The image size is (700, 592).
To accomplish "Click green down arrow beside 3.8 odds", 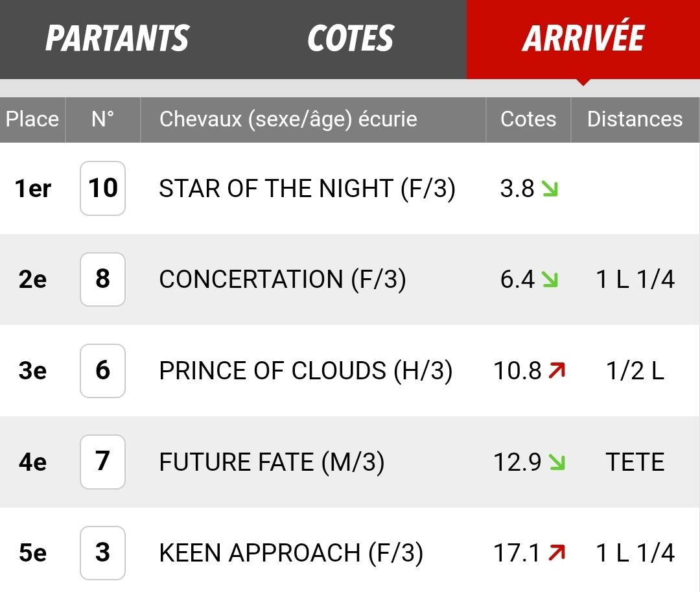I will pyautogui.click(x=550, y=189).
